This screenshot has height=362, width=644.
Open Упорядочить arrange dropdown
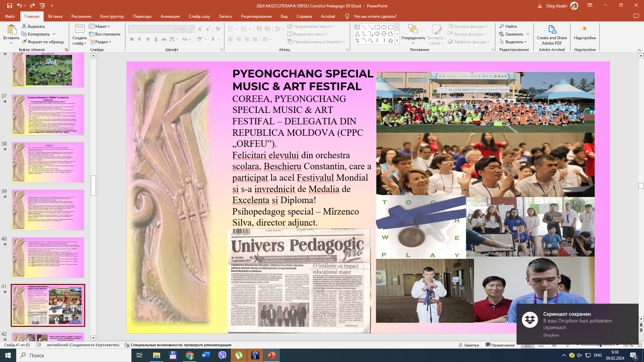click(413, 35)
